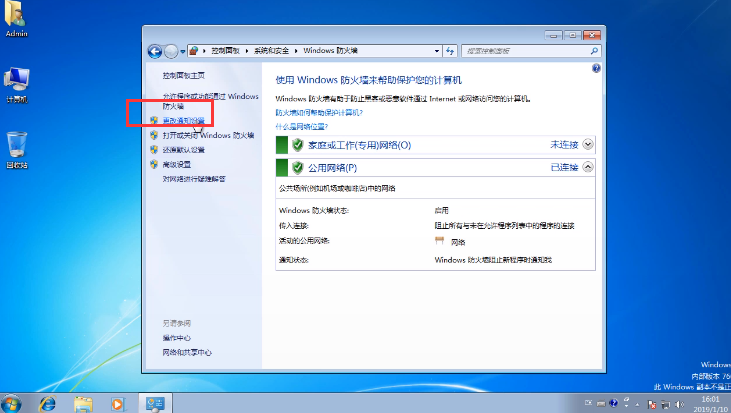This screenshot has height=413, width=731.
Task: Show hidden tray icons arrow
Action: (637, 405)
